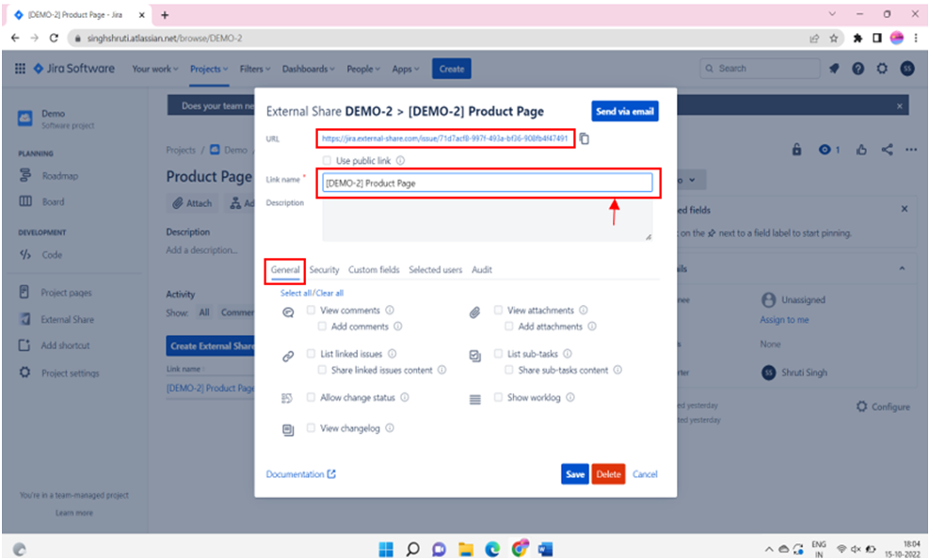Open the SS profile avatar menu
This screenshot has width=930, height=560.
click(907, 69)
